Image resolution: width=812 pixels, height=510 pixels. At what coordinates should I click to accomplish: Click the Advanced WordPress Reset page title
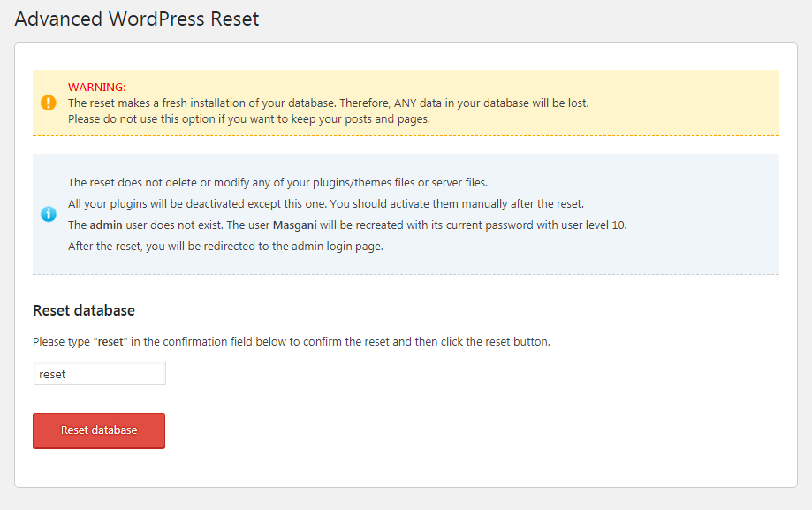click(x=137, y=19)
